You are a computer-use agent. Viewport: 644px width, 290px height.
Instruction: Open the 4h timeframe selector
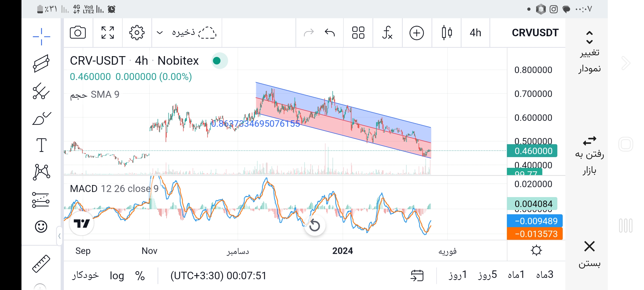(x=475, y=33)
